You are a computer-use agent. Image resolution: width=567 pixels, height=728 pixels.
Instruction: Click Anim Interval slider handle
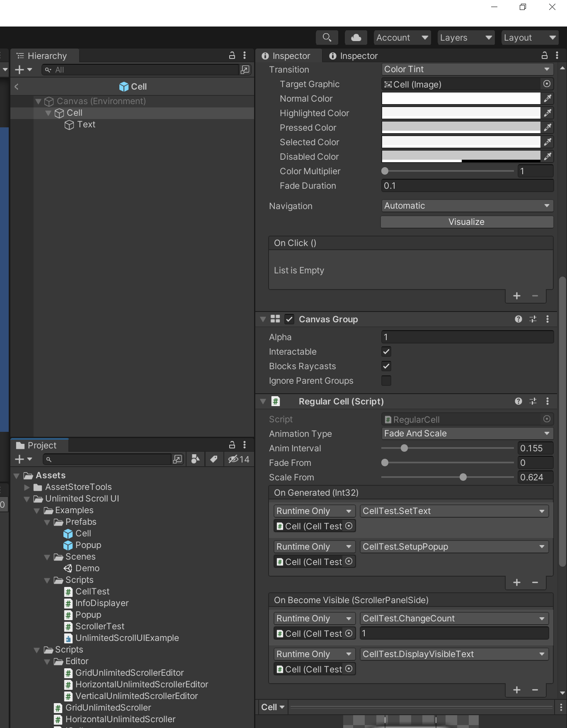[x=405, y=448]
